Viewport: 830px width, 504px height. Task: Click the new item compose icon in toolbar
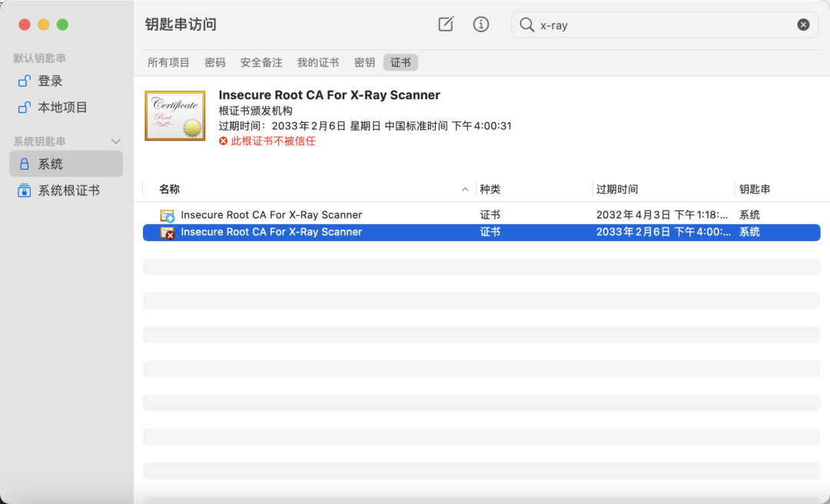(446, 24)
